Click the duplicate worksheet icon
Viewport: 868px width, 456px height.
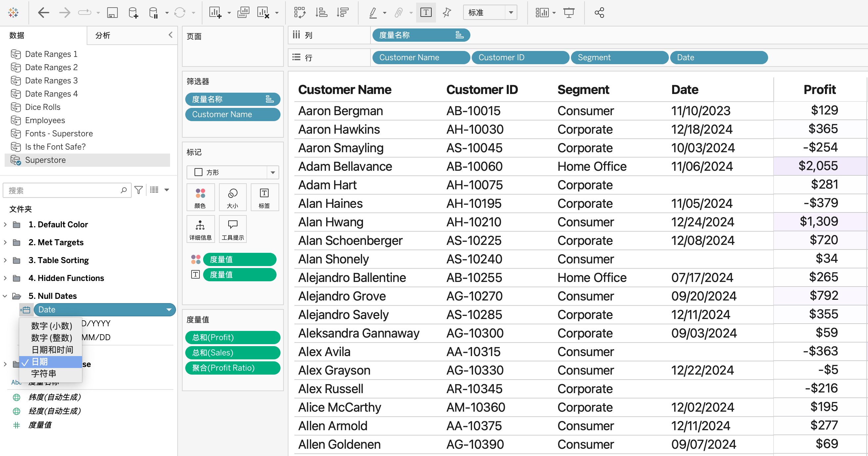(243, 13)
